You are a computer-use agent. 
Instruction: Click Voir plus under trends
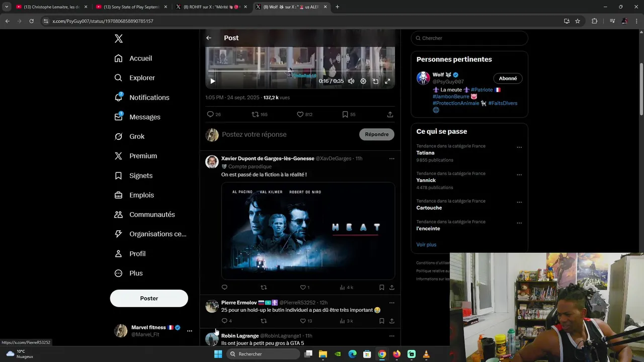point(426,244)
